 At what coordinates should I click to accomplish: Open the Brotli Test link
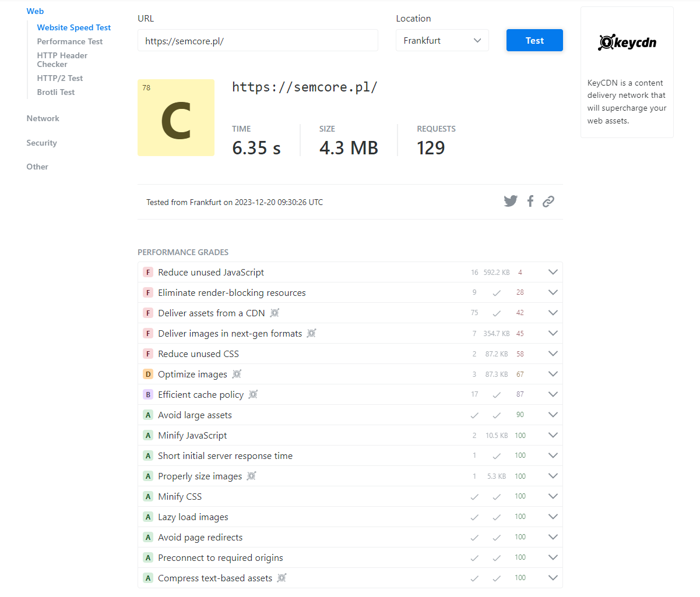coord(56,92)
